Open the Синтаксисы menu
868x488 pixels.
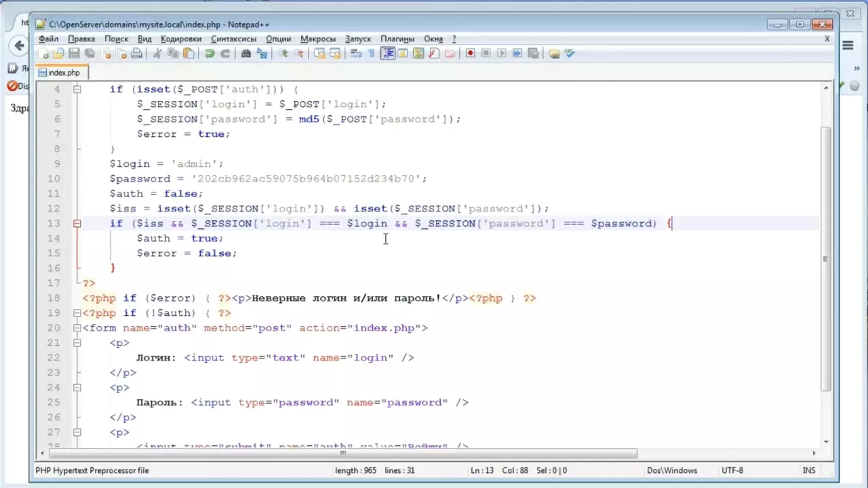pyautogui.click(x=234, y=39)
